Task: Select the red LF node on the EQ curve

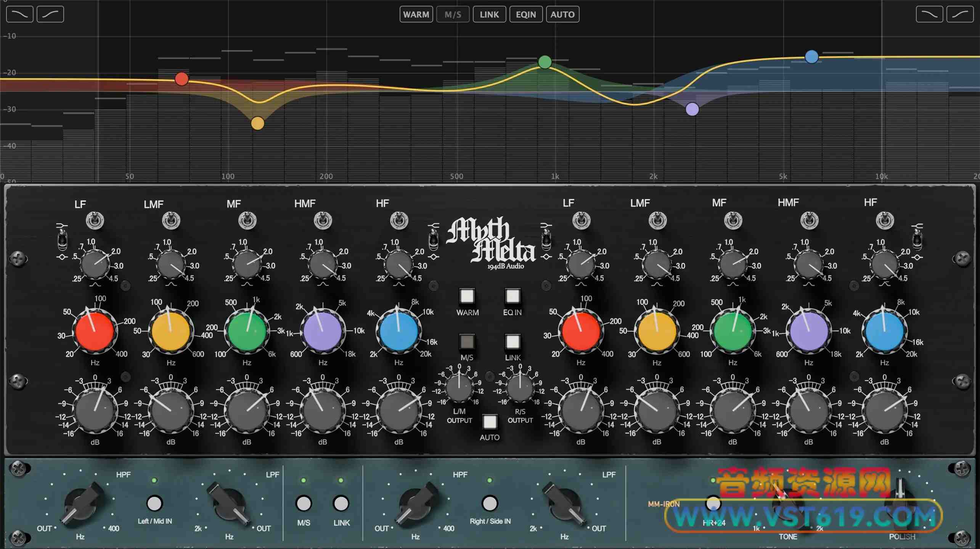Action: [x=182, y=79]
